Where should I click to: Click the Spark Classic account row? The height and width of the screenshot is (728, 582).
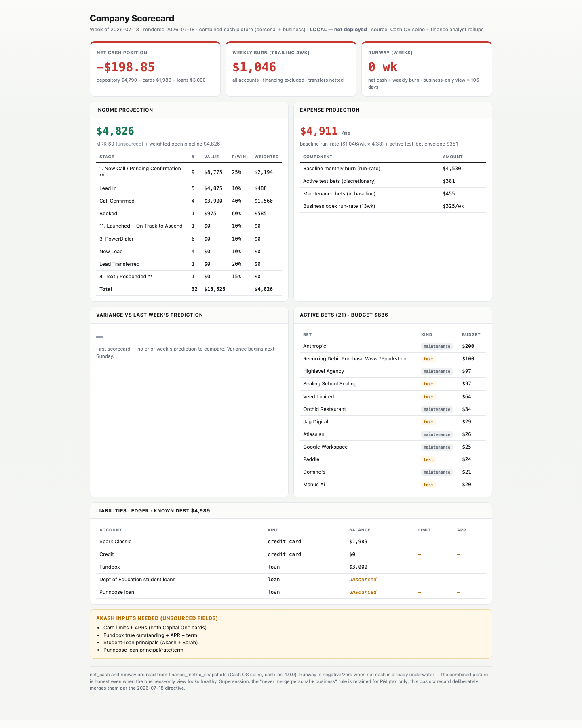(x=291, y=542)
